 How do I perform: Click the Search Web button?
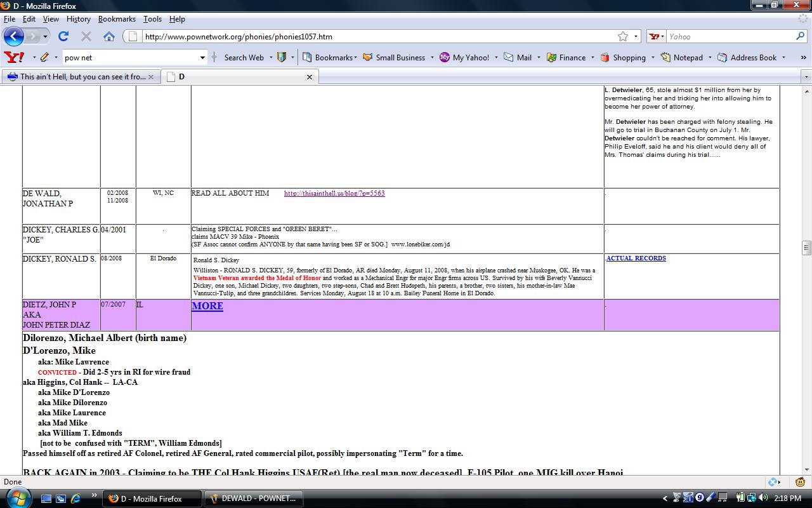pyautogui.click(x=244, y=57)
